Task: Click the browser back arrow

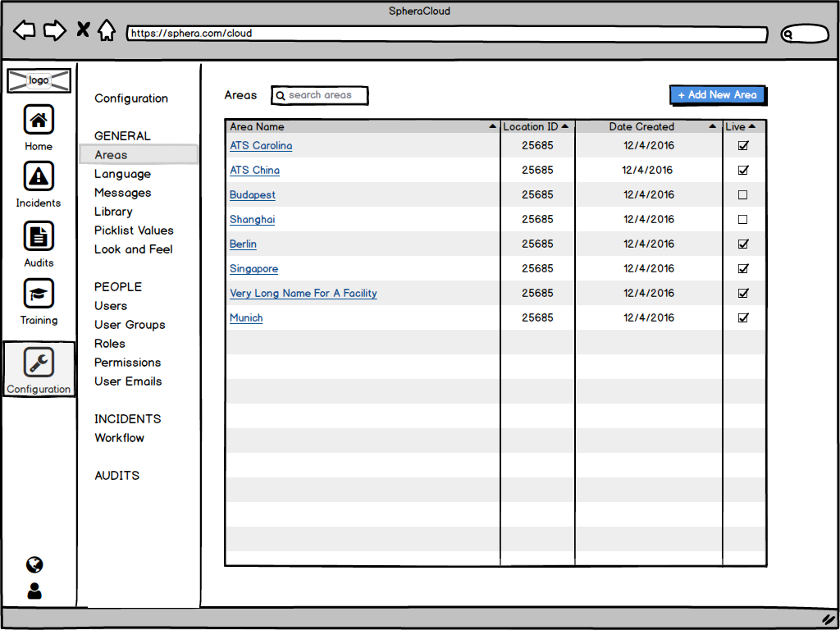Action: (x=24, y=30)
